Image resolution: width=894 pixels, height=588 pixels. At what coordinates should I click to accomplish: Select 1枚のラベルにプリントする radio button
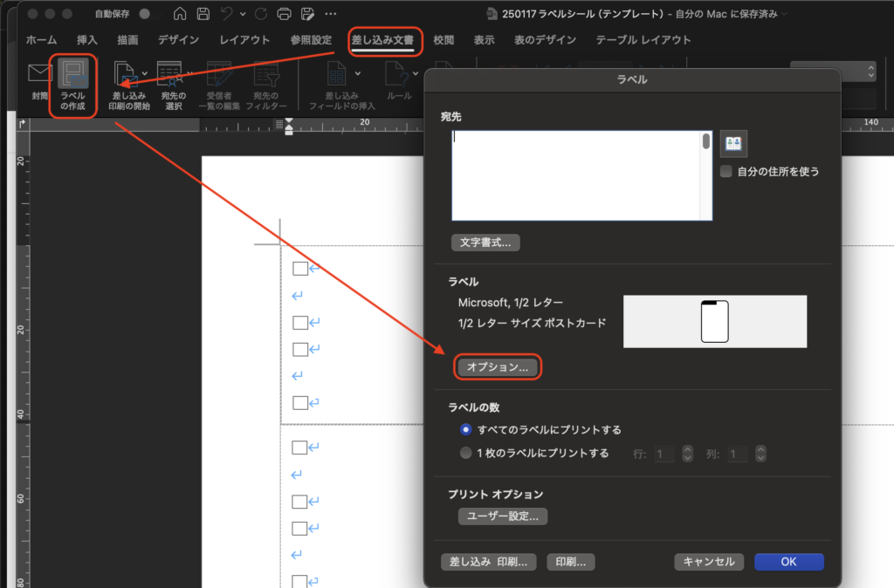coord(466,453)
